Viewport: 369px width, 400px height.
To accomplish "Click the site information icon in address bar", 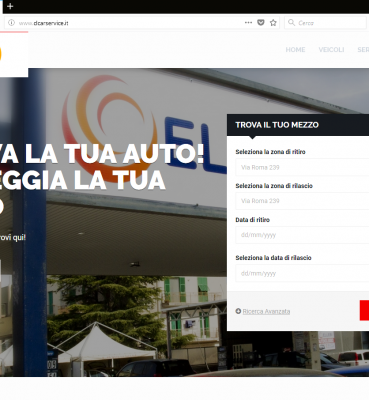I will tap(11, 23).
